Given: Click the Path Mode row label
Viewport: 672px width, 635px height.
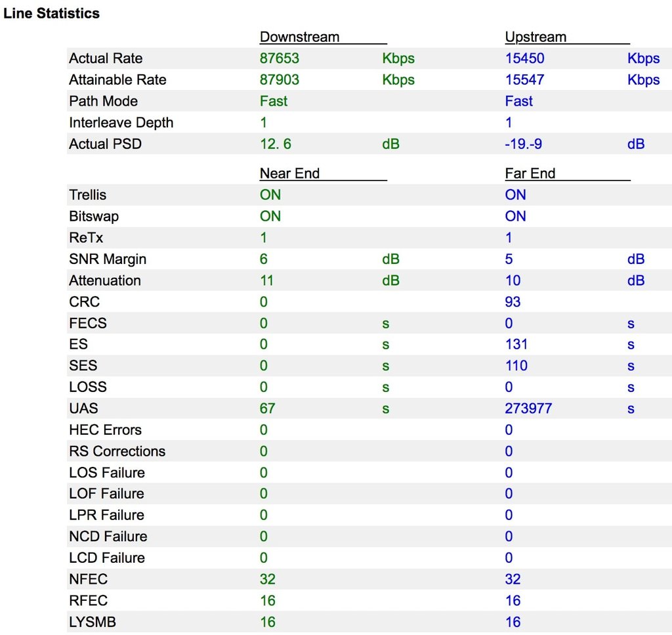Looking at the screenshot, I should [x=103, y=101].
